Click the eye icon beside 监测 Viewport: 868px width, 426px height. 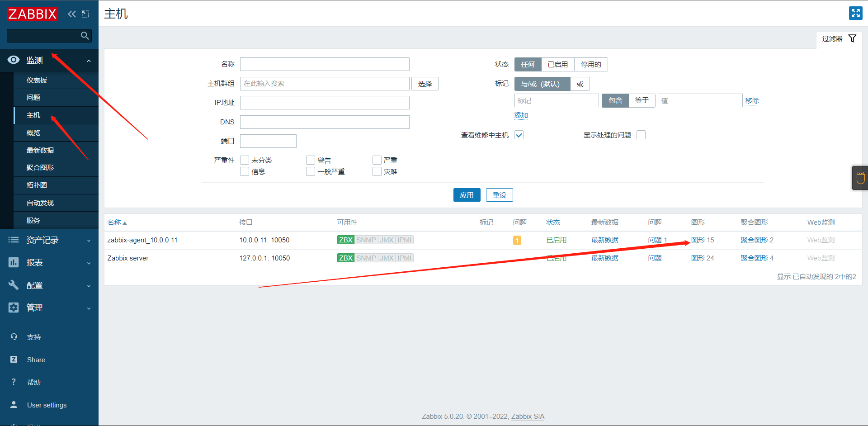coord(14,60)
